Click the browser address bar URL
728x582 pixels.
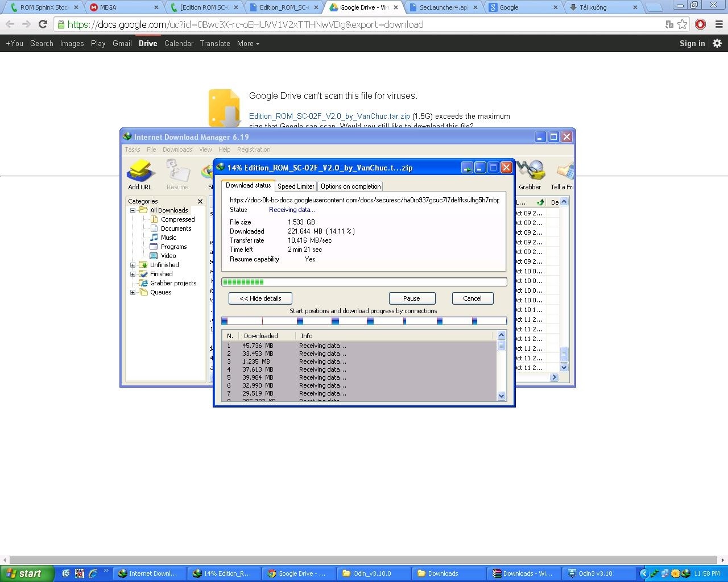(x=246, y=24)
